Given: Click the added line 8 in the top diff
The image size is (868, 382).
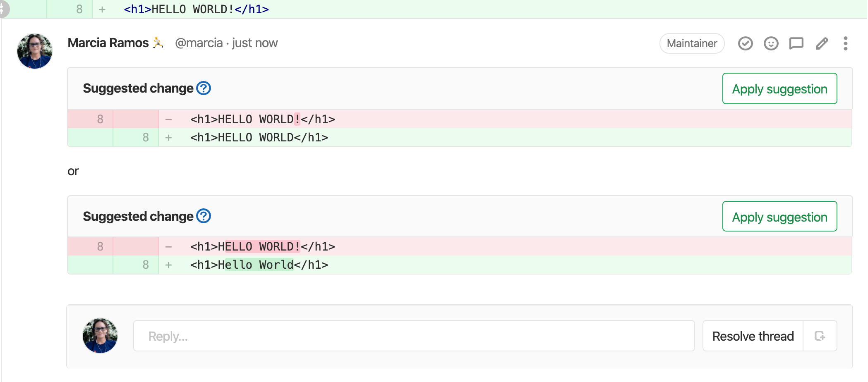Looking at the screenshot, I should pyautogui.click(x=196, y=9).
